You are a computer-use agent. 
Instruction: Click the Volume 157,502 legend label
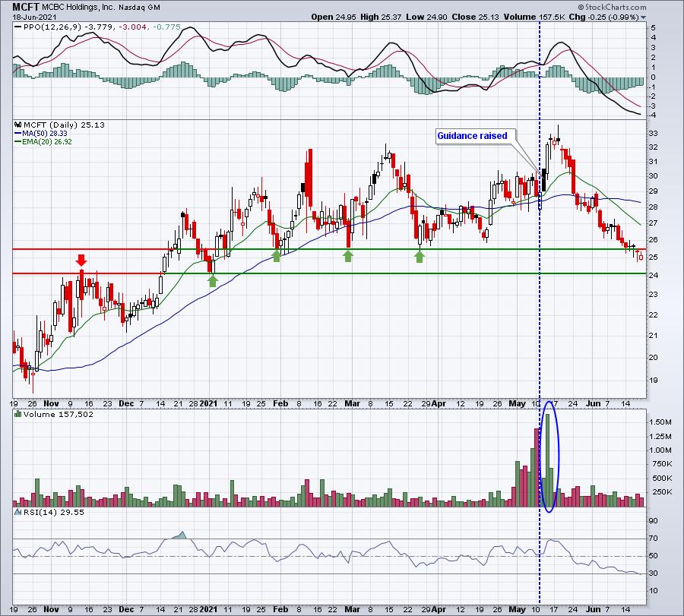pyautogui.click(x=59, y=414)
